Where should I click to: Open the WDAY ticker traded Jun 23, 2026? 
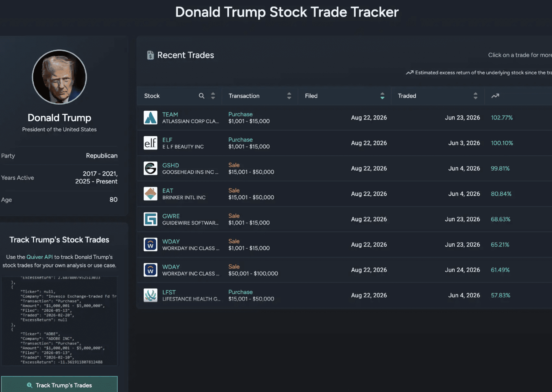coord(171,241)
